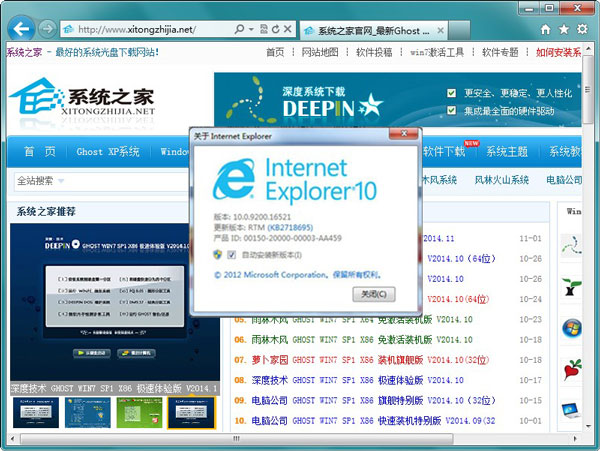Go to the Home page icon
This screenshot has width=600, height=451.
coord(546,29)
